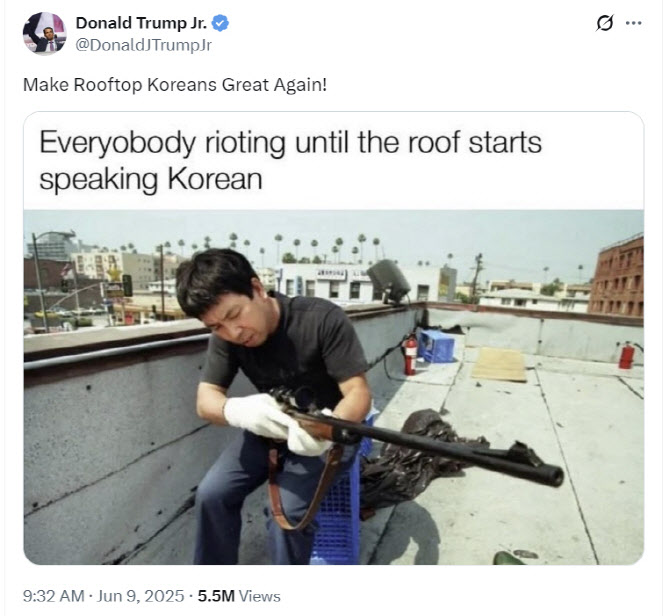Click the red fire extinguisher beside blue crate
Image resolution: width=670 pixels, height=616 pixels.
click(410, 355)
